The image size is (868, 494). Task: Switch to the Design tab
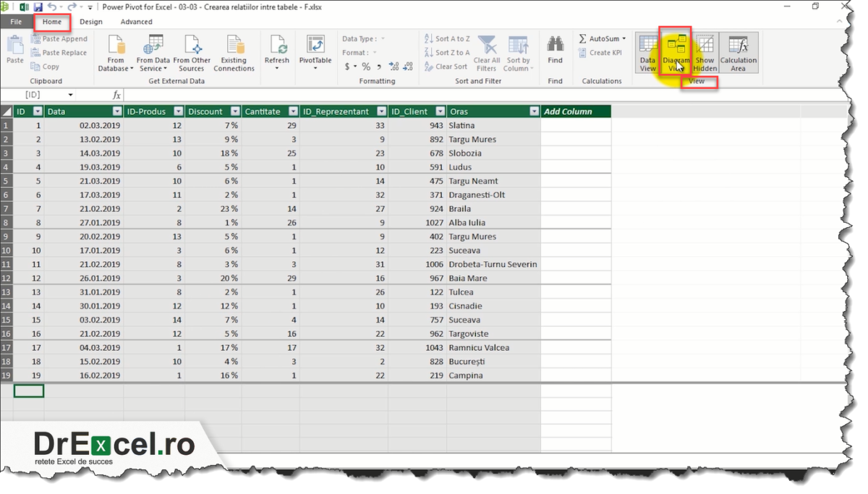pos(90,22)
